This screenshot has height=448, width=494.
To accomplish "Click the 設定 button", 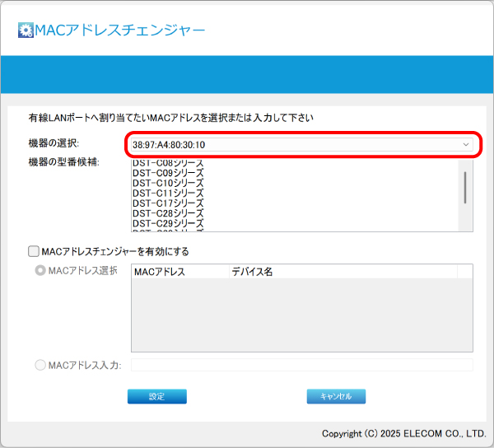I will pyautogui.click(x=157, y=396).
